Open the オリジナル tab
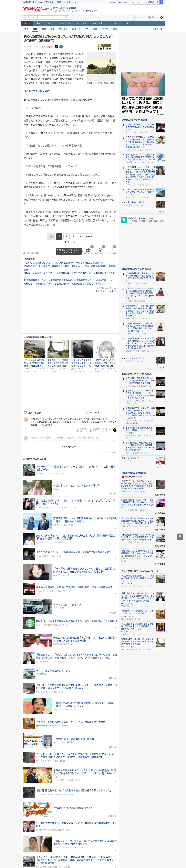Image resolution: width=186 pixels, height=868 pixels. 81,24
